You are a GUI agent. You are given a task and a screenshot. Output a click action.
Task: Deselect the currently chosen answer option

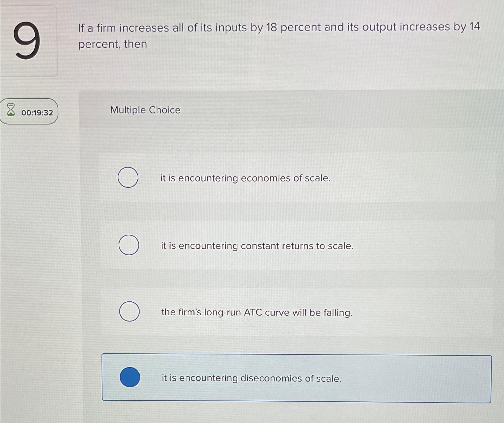[130, 377]
